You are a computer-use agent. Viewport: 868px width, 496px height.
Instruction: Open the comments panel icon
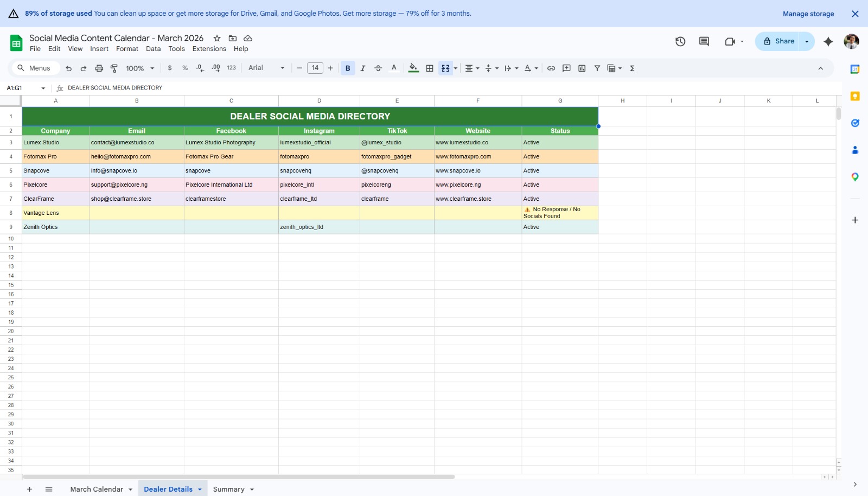(704, 41)
